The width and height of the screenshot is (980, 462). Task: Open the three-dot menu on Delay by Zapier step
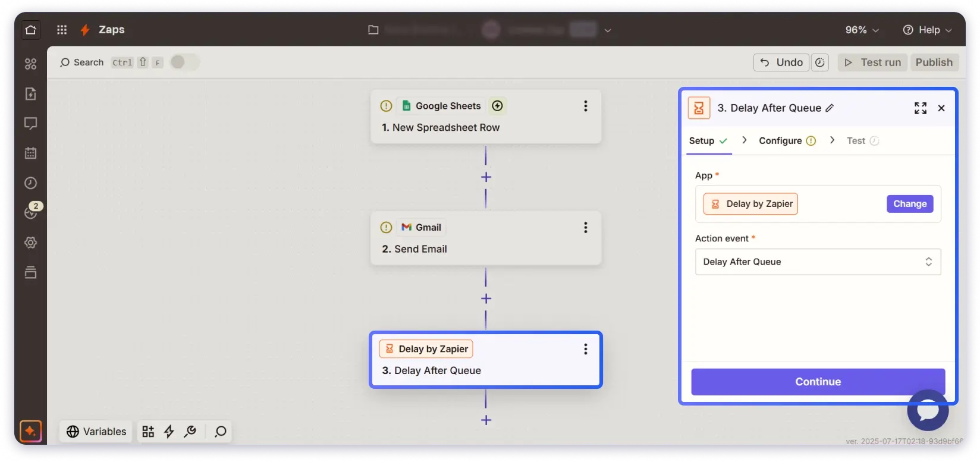tap(586, 349)
